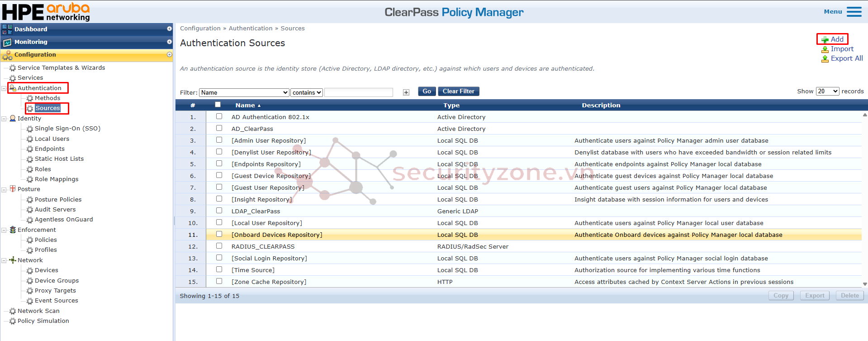868x341 pixels.
Task: Click the gear icon beside Network Scan
Action: point(13,311)
